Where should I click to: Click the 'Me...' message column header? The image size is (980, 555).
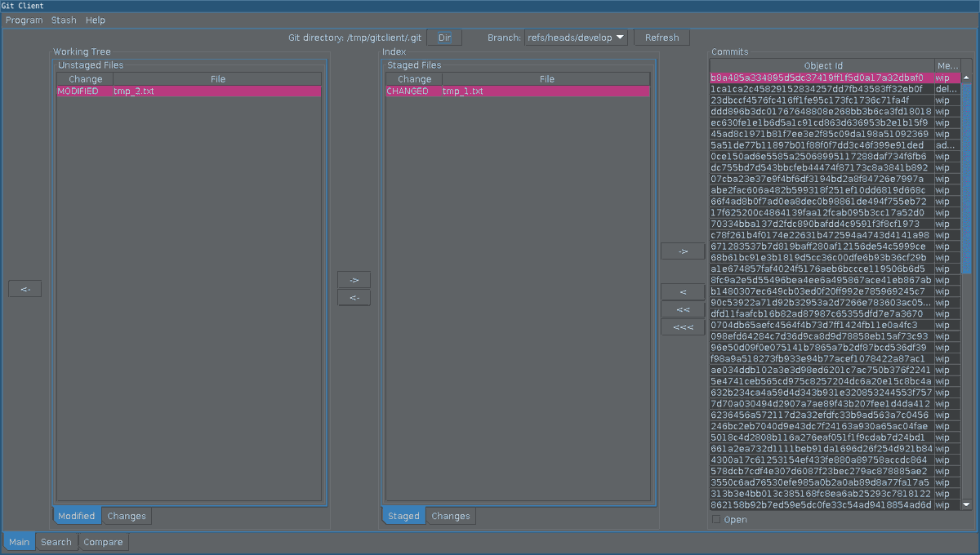click(947, 66)
